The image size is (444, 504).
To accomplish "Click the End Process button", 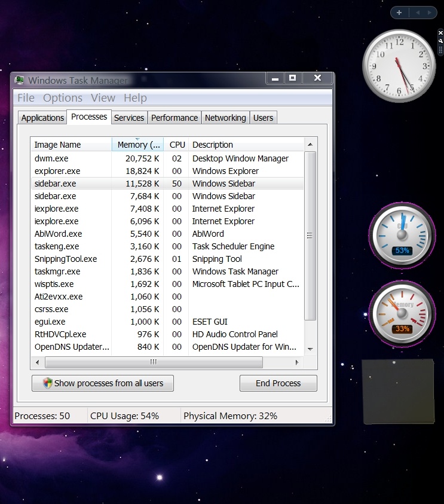I will click(278, 383).
